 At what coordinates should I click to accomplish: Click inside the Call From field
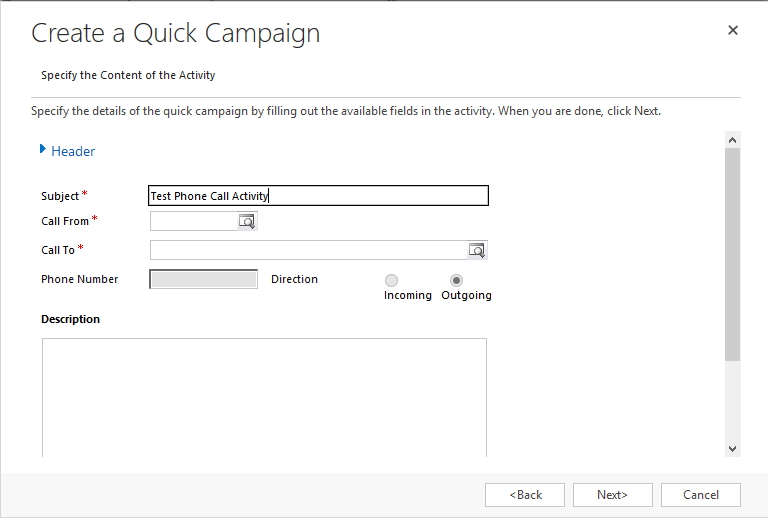[194, 221]
